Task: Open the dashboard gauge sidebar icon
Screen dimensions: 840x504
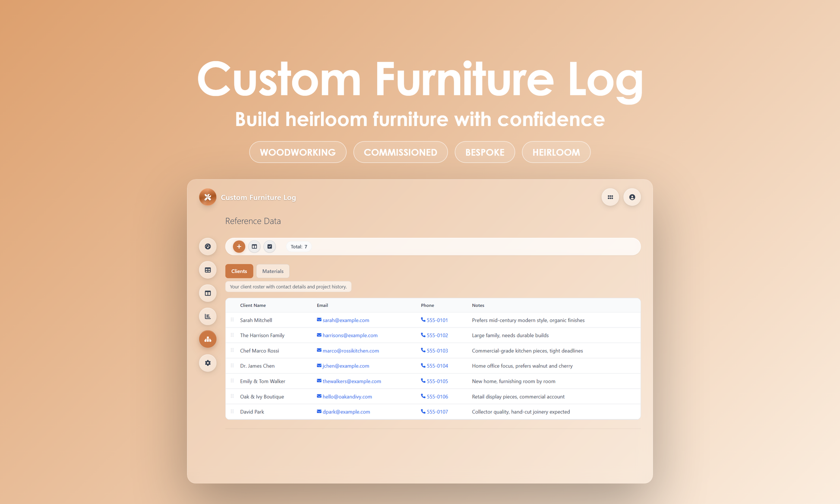Action: click(x=208, y=246)
